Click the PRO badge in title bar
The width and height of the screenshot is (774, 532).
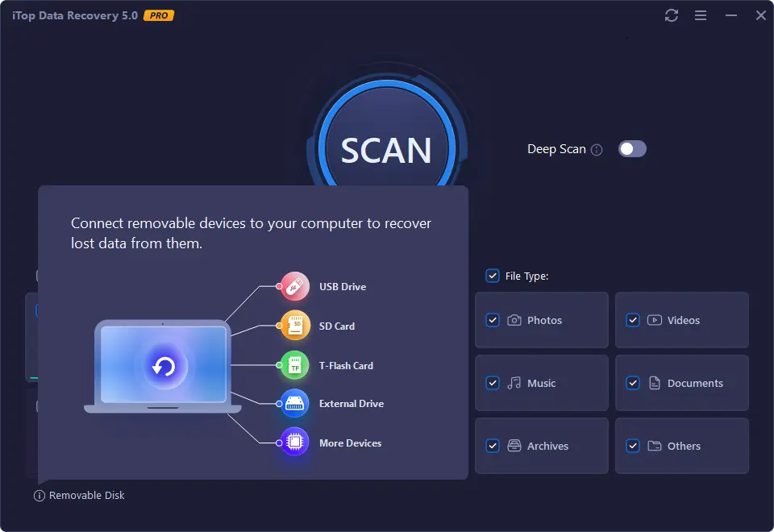(x=158, y=15)
